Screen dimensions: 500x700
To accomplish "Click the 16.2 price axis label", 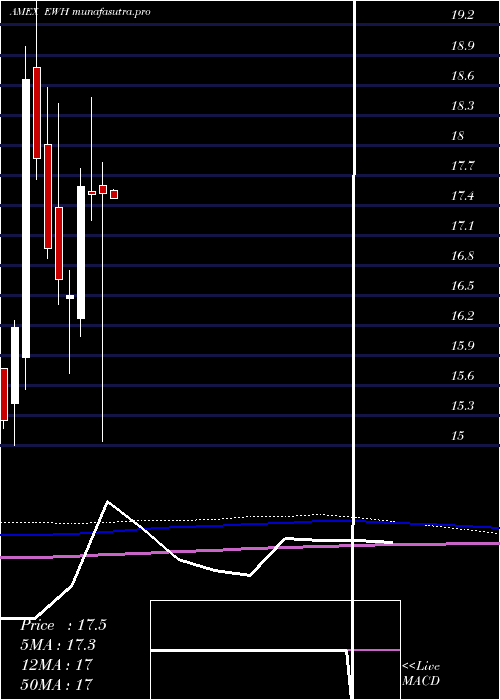I will pos(462,316).
